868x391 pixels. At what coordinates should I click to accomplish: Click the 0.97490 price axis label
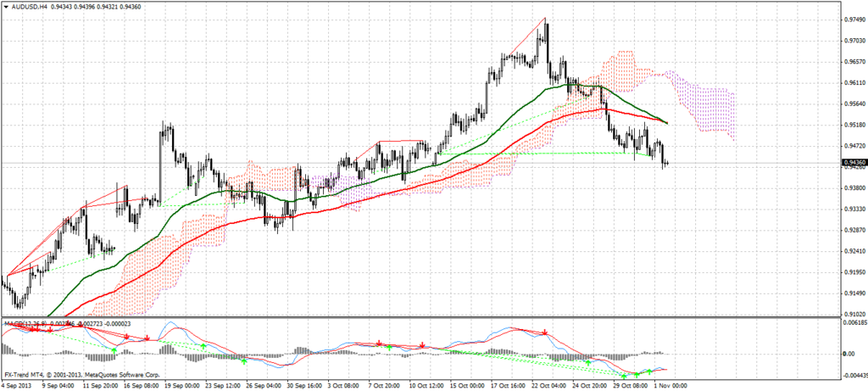pyautogui.click(x=853, y=20)
